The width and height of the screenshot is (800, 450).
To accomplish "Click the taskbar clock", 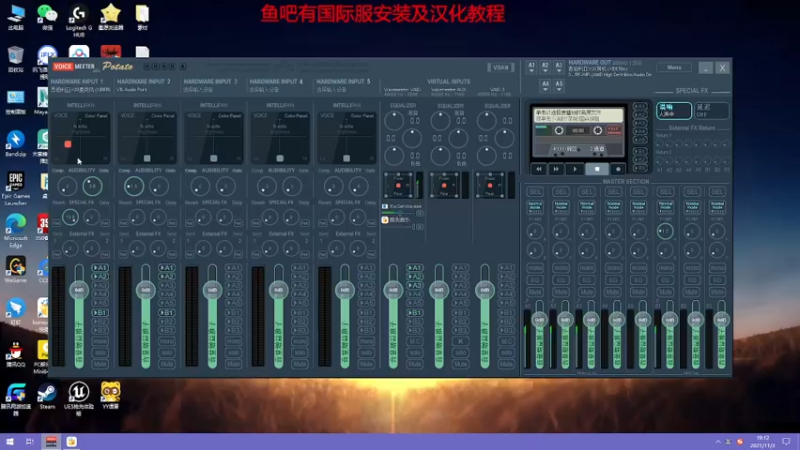I will click(762, 441).
